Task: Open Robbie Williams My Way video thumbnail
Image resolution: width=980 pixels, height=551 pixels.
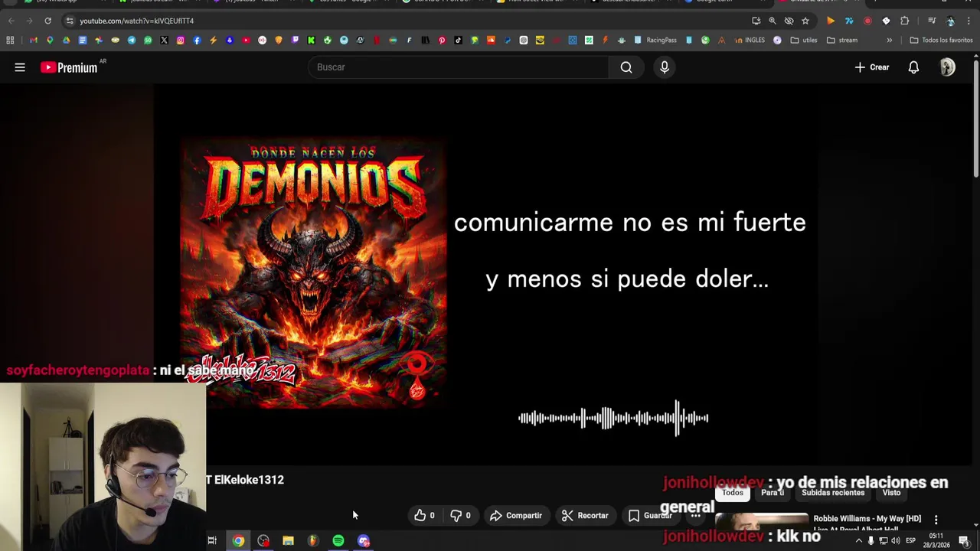Action: [761, 521]
